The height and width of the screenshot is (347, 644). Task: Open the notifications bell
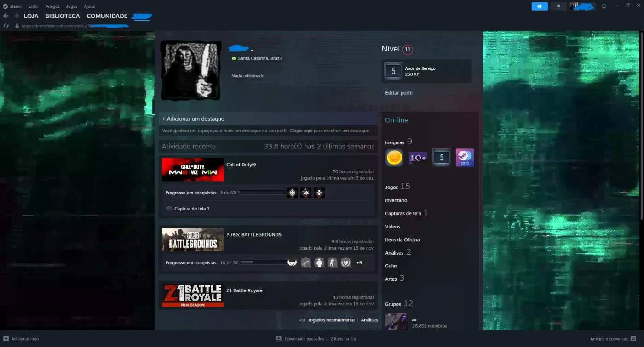point(558,6)
